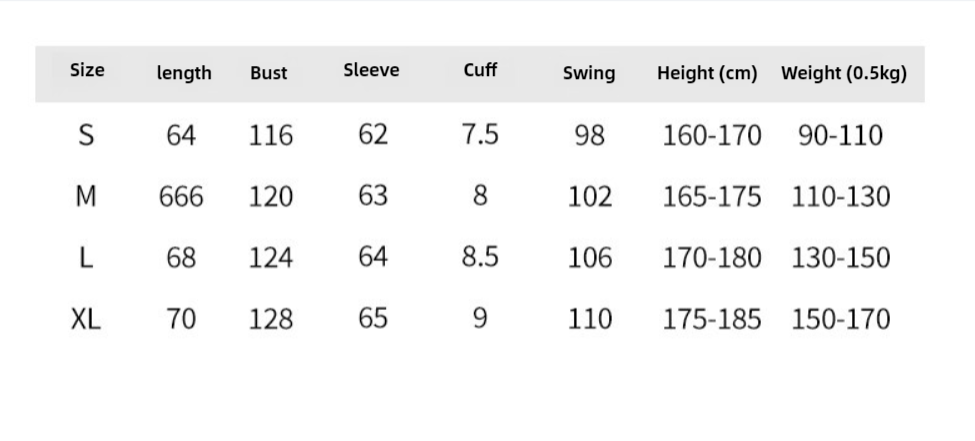The height and width of the screenshot is (441, 975).
Task: Click the cuff value 7.5
Action: 480,135
